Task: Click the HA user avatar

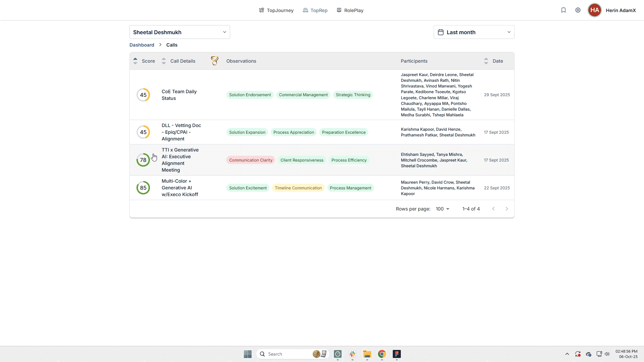Action: pos(594,10)
